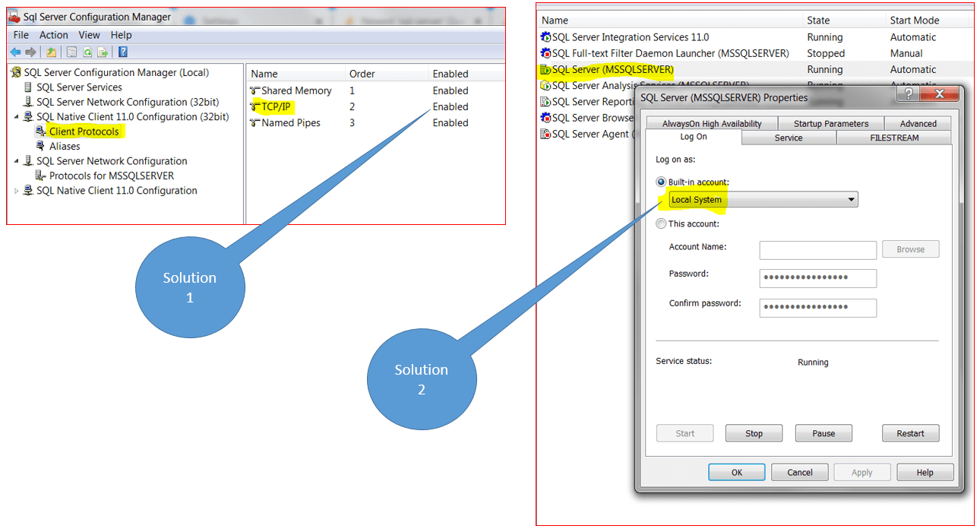Select the 'Built-in account' radio option
The height and width of the screenshot is (532, 980).
click(662, 182)
